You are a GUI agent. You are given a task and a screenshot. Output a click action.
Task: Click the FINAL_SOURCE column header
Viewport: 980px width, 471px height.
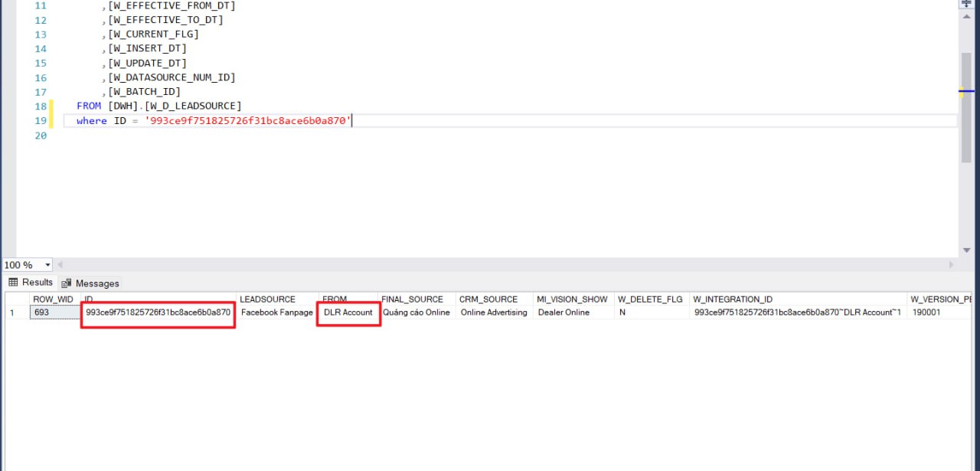pyautogui.click(x=412, y=299)
